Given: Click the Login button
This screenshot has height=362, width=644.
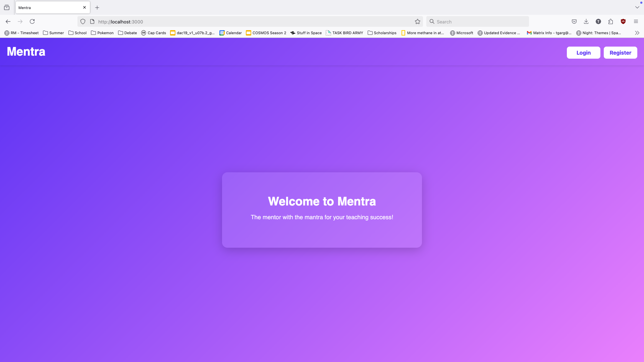Looking at the screenshot, I should [583, 53].
